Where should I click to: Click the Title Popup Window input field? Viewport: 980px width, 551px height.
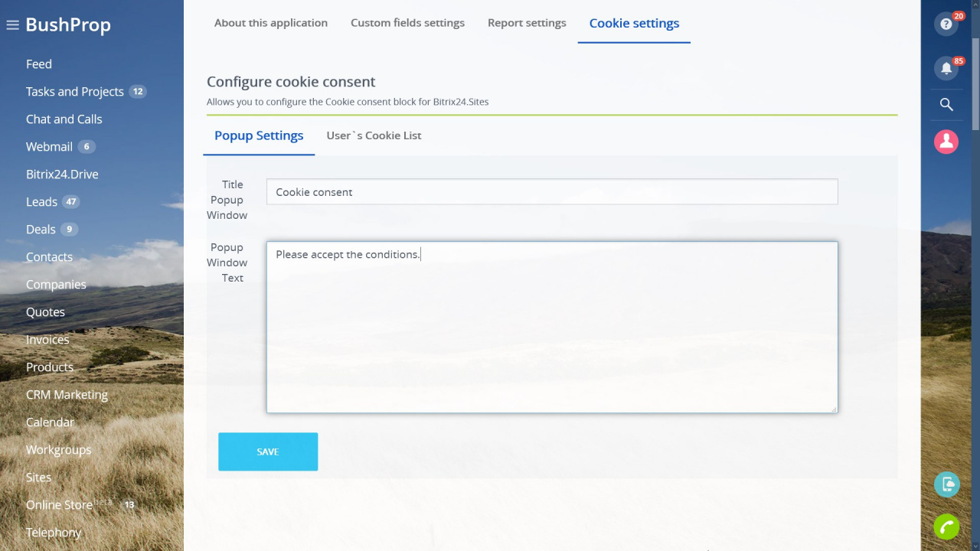[552, 192]
